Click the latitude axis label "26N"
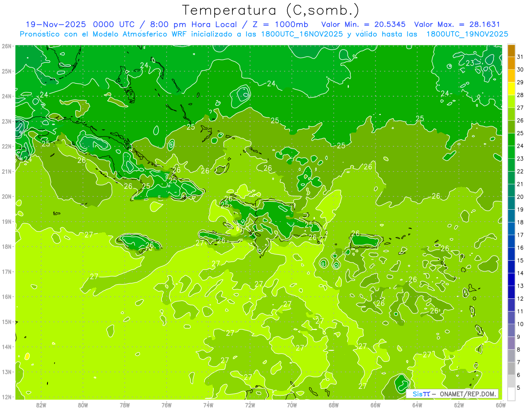 pyautogui.click(x=6, y=46)
